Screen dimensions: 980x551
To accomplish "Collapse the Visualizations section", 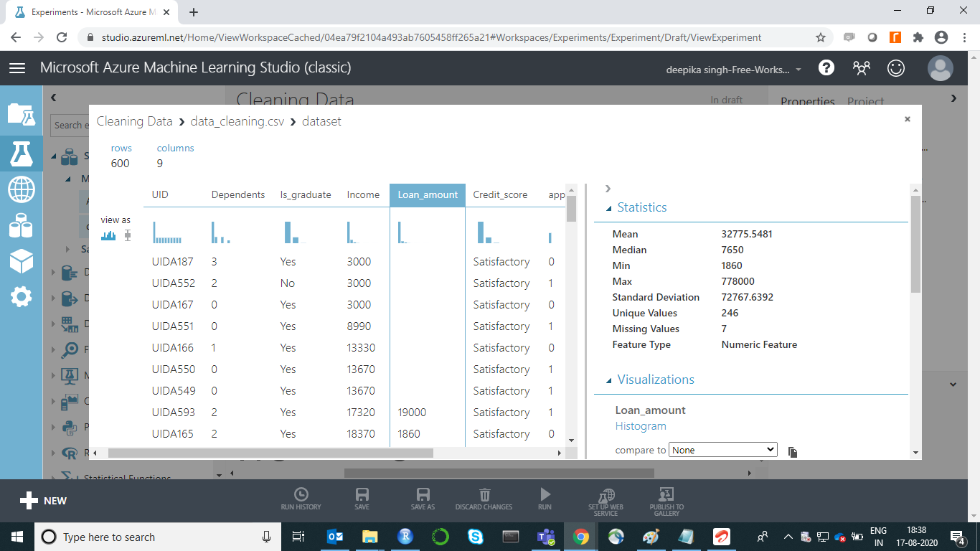I will [609, 381].
